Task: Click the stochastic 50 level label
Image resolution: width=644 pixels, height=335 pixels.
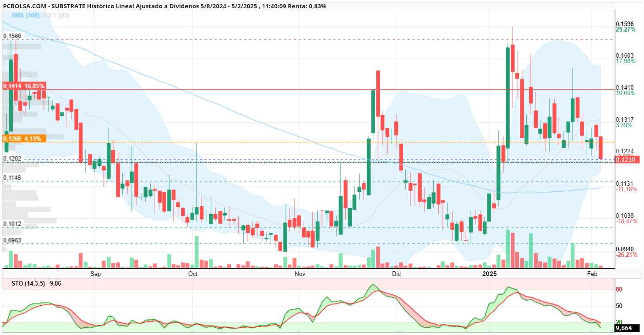Action: coord(619,306)
